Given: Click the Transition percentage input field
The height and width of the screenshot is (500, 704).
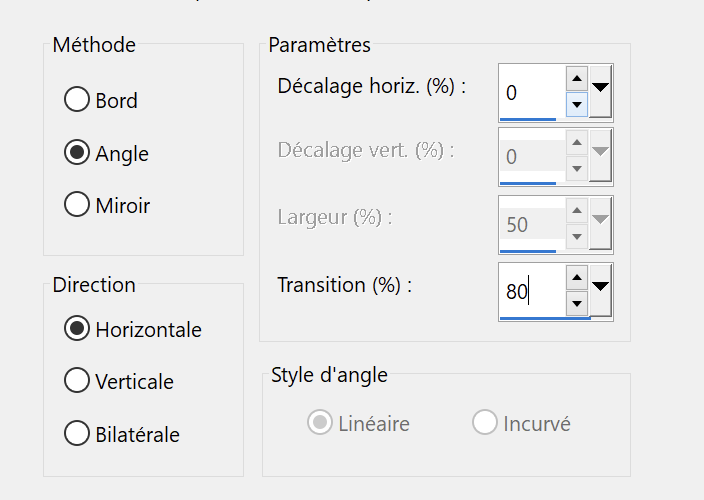Looking at the screenshot, I should pyautogui.click(x=530, y=291).
